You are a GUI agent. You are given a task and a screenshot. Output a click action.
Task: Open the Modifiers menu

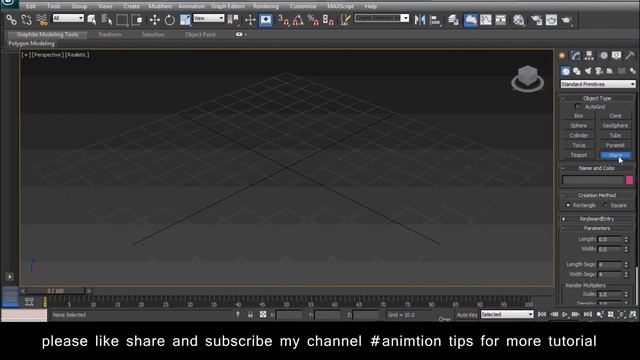point(160,6)
